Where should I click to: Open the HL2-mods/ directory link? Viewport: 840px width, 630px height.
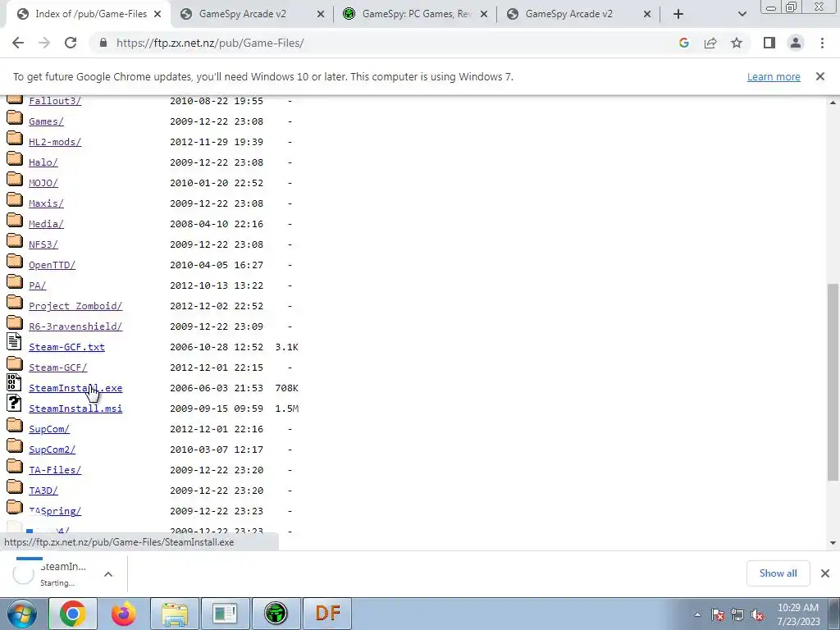(55, 142)
